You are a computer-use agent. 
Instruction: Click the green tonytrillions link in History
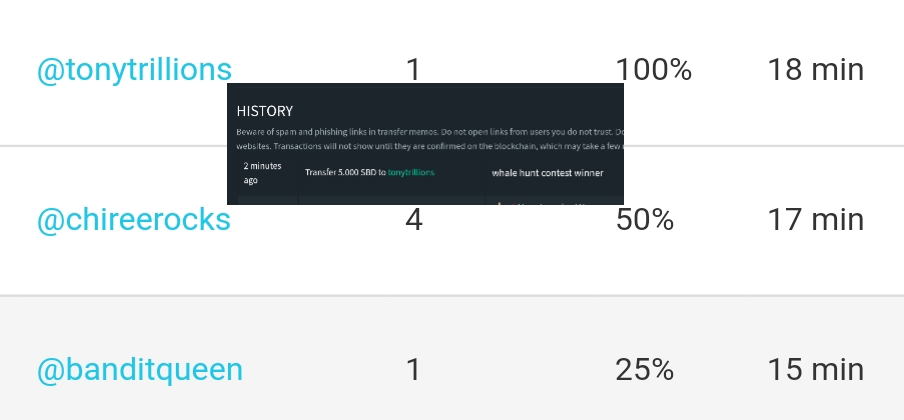pos(411,172)
